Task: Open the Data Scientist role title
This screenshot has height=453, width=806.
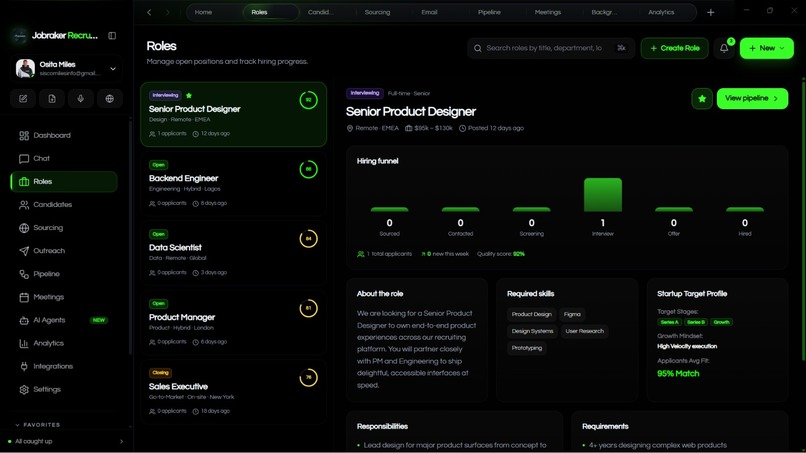Action: (x=175, y=247)
